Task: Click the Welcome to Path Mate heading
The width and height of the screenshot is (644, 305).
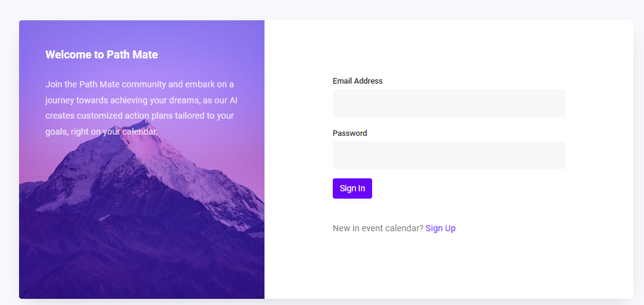Action: point(101,55)
